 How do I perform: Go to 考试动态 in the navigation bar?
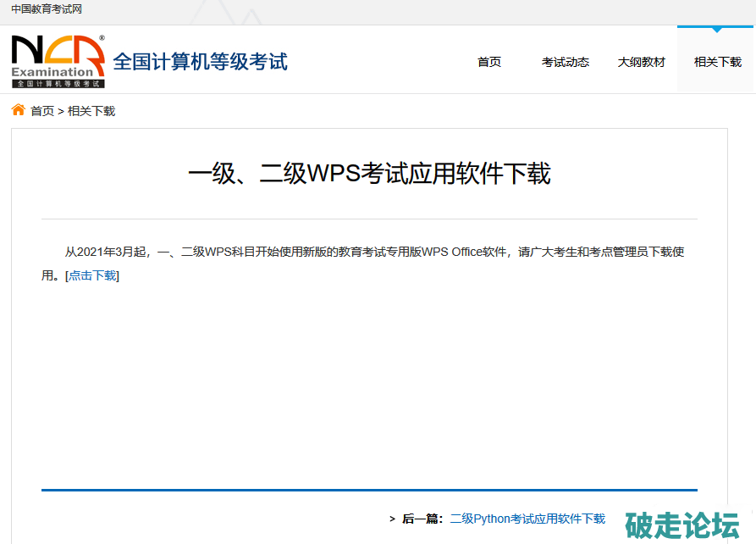coord(565,62)
